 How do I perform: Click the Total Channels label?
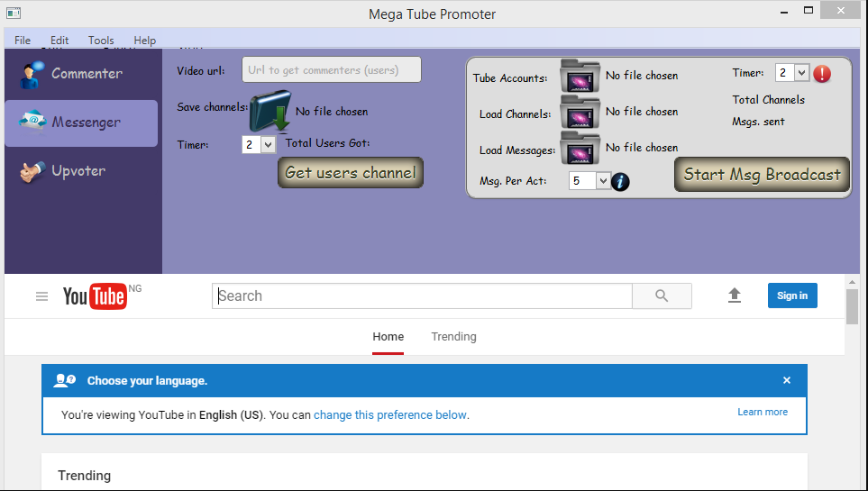768,100
